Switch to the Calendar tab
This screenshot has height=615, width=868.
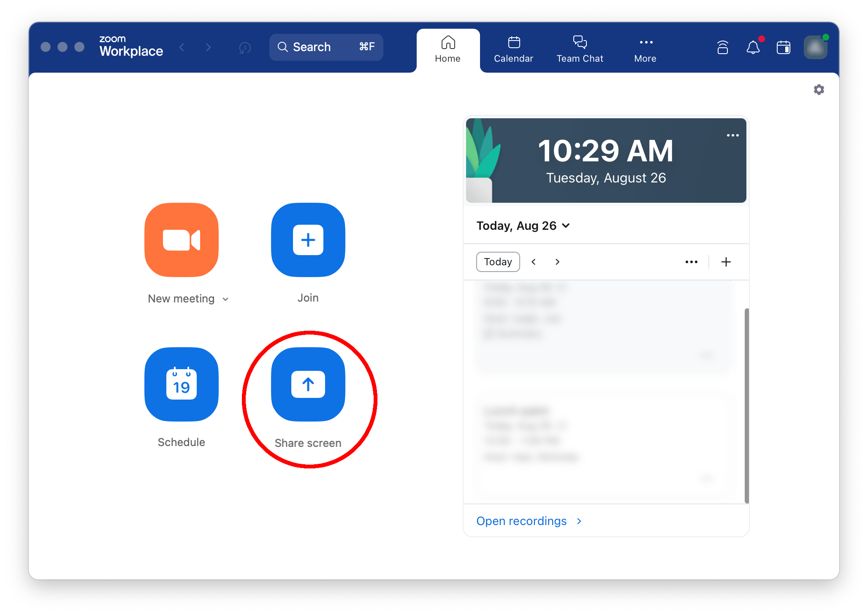point(513,48)
